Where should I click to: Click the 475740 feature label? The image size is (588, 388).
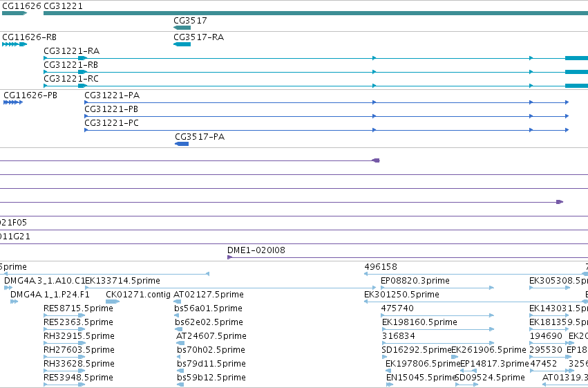click(x=397, y=308)
